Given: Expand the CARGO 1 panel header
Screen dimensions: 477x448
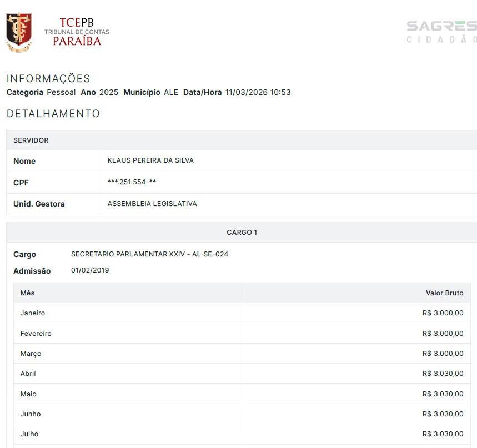Looking at the screenshot, I should (x=242, y=232).
